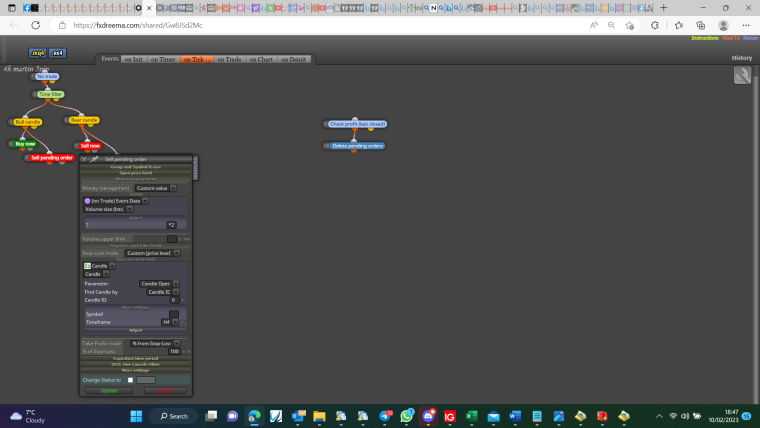Select the No trade block
760x428 pixels.
[x=47, y=77]
